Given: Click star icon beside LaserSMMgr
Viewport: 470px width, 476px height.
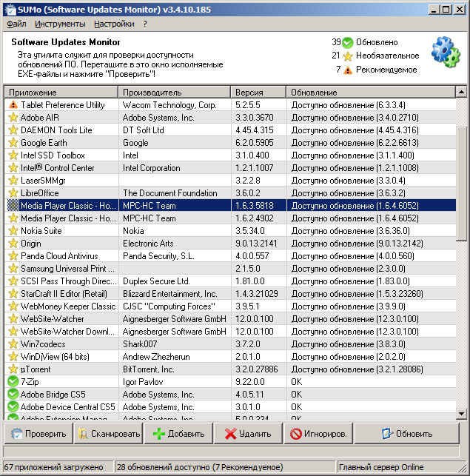Looking at the screenshot, I should pos(13,181).
